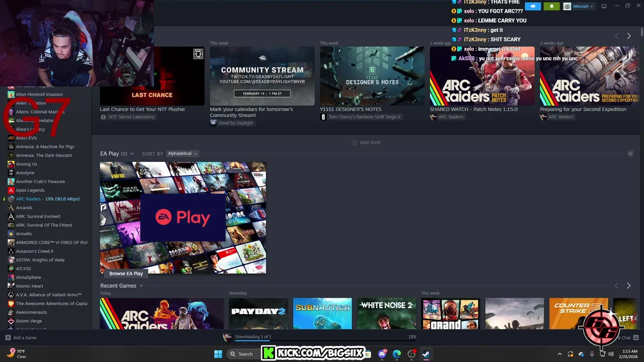Open the PAYDAY 2 recent game tile
The height and width of the screenshot is (362, 644).
258,314
